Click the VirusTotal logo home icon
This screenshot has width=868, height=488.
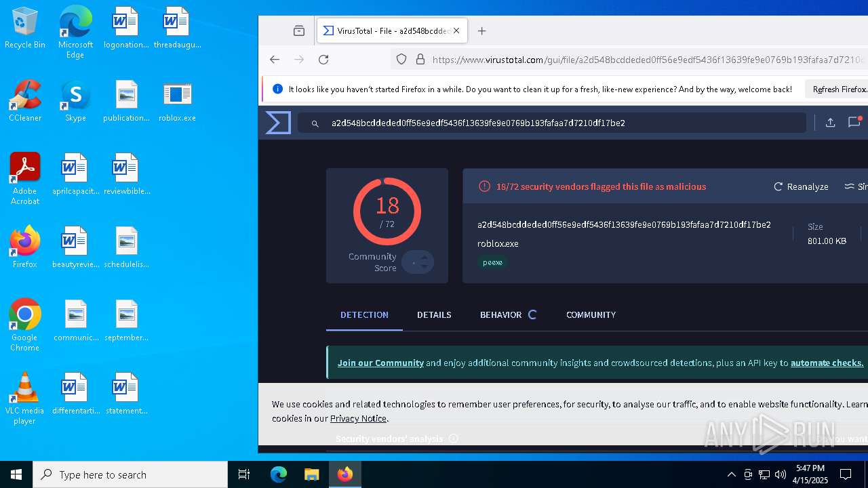pyautogui.click(x=278, y=123)
